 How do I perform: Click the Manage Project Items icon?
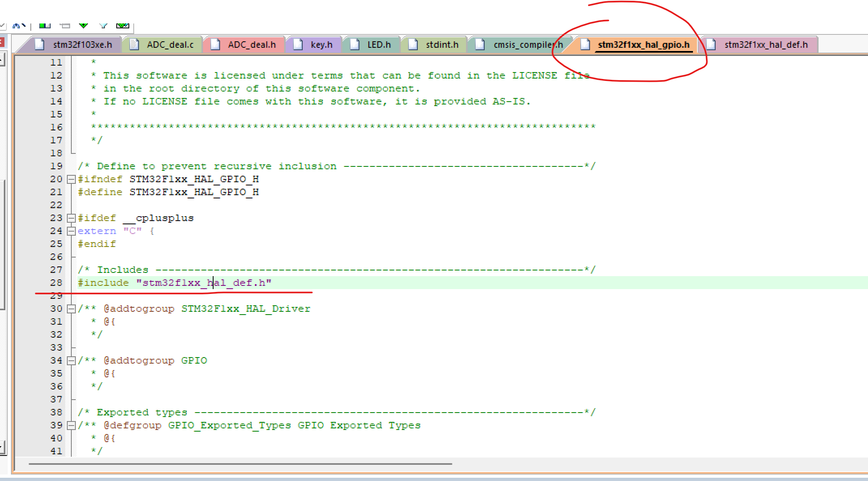tap(45, 26)
